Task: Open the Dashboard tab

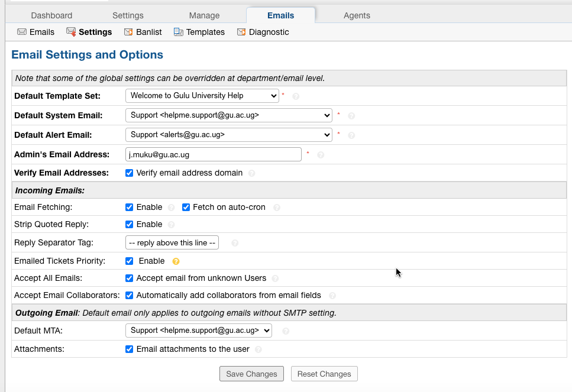Action: 51,15
